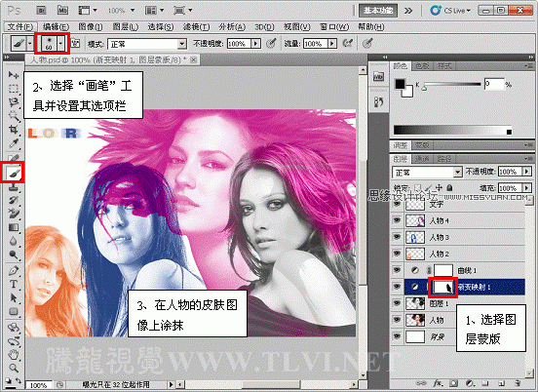Hide the 曲线 1 adjustment layer

[x=397, y=270]
